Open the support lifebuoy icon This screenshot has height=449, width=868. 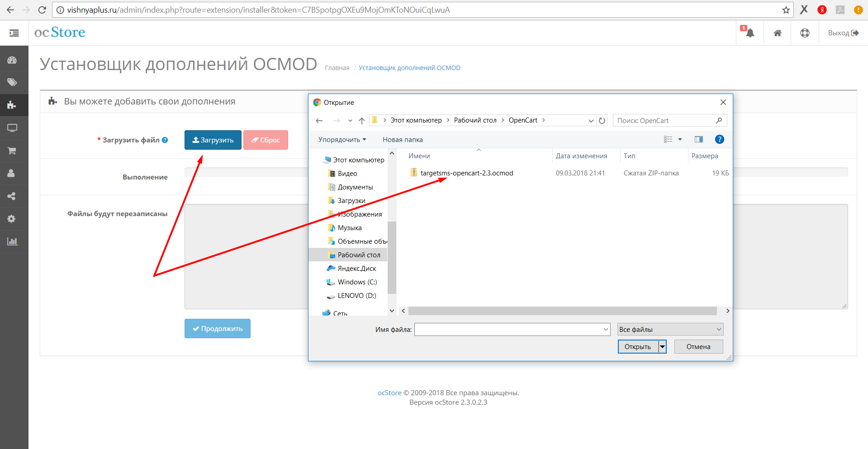tap(805, 33)
